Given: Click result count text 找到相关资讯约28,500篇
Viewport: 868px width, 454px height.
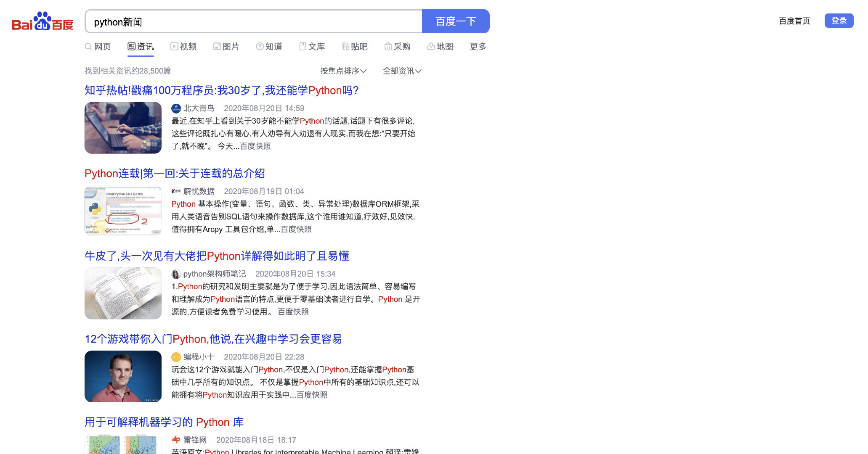Looking at the screenshot, I should point(128,71).
